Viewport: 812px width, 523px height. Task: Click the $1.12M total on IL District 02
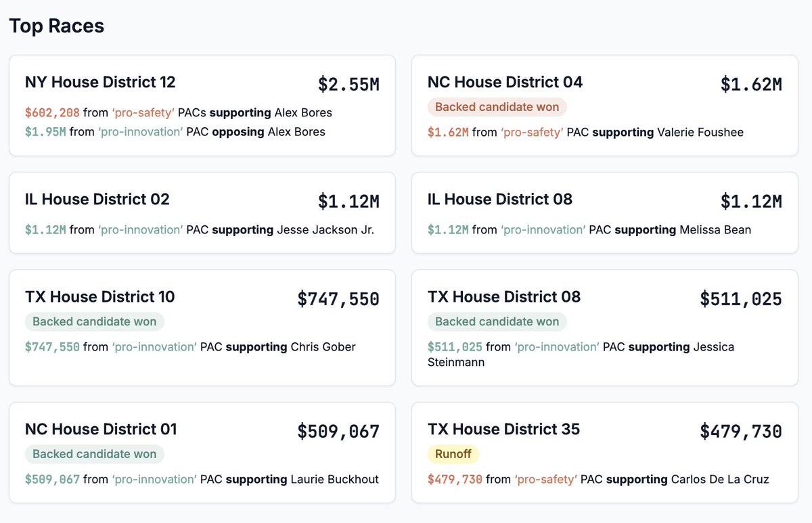(348, 202)
